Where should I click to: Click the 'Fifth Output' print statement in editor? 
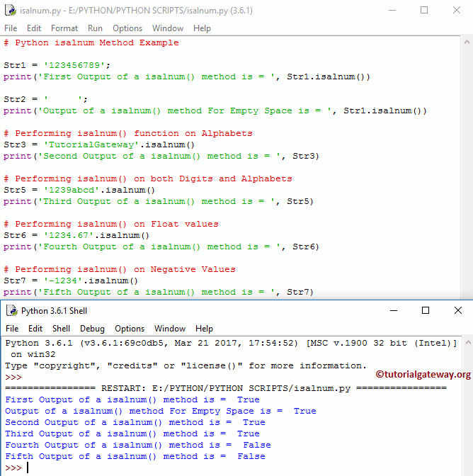point(159,292)
